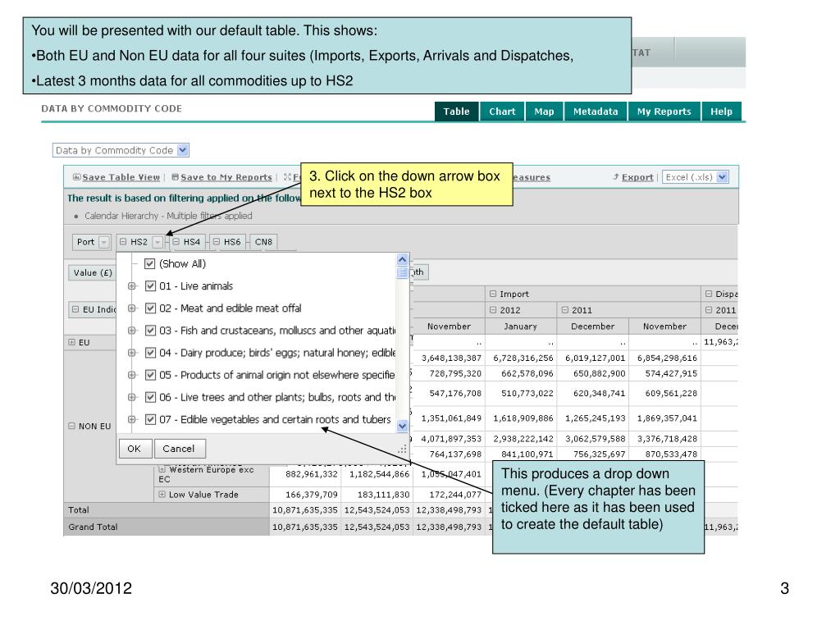
Task: Click the Save Table View link
Action: click(121, 177)
